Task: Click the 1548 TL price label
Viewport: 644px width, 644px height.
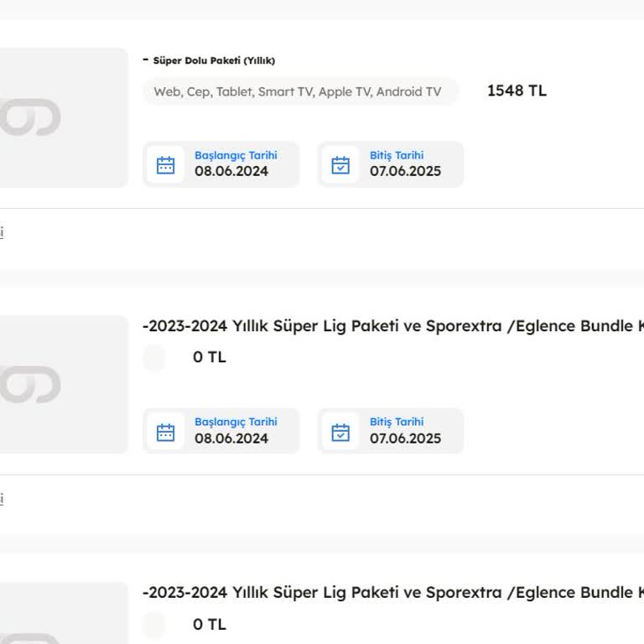Action: point(517,91)
